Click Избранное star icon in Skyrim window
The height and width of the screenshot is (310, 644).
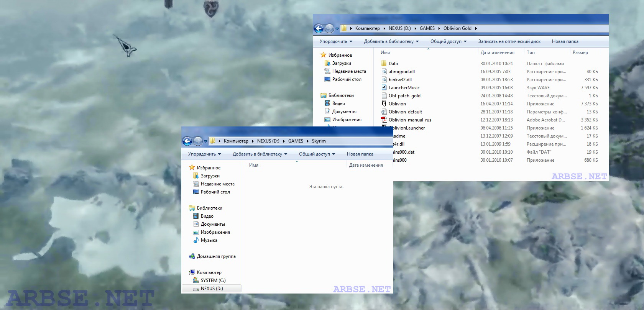(192, 167)
